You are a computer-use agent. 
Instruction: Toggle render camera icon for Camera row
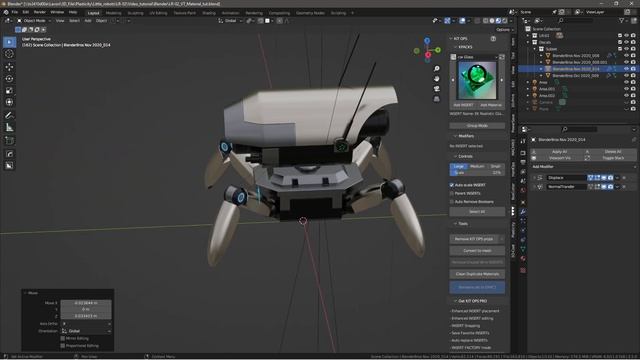coord(633,102)
